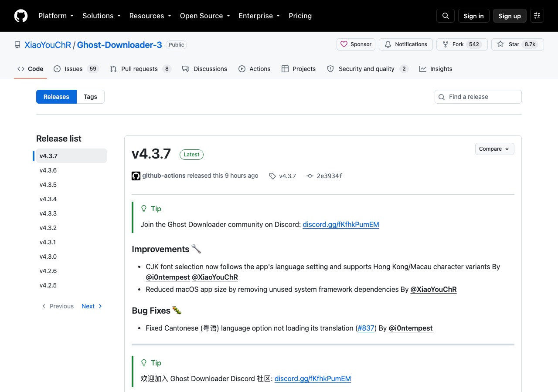Expand the Enterprise menu
This screenshot has height=392, width=558.
(x=259, y=16)
